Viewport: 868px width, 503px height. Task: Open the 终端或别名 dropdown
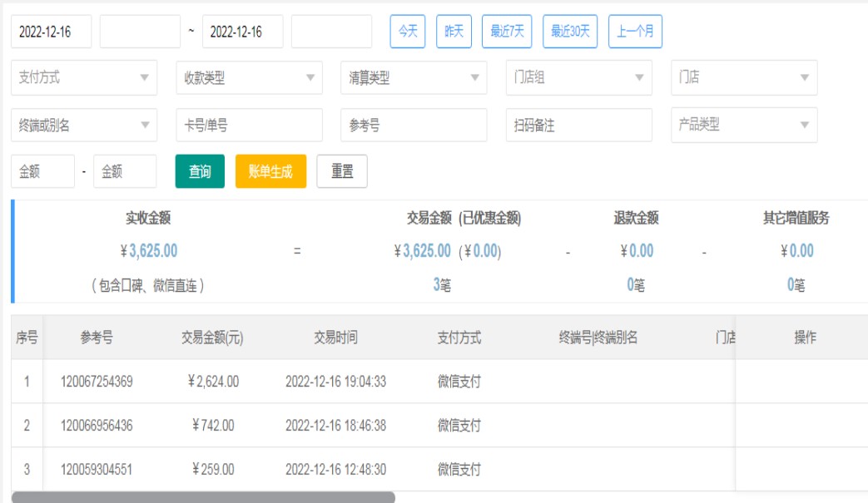84,126
